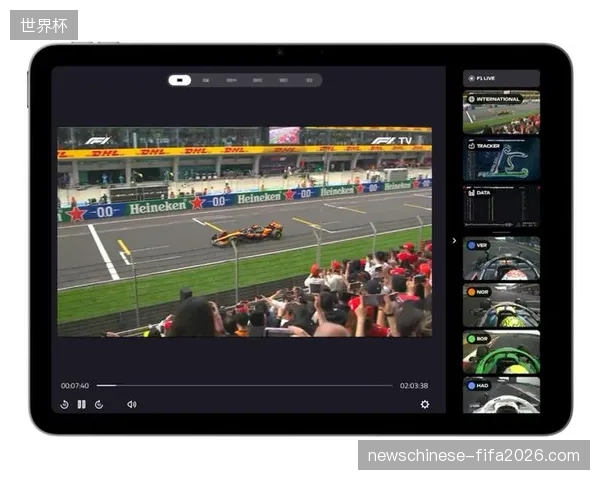Seek along the playback progress bar

pyautogui.click(x=245, y=385)
